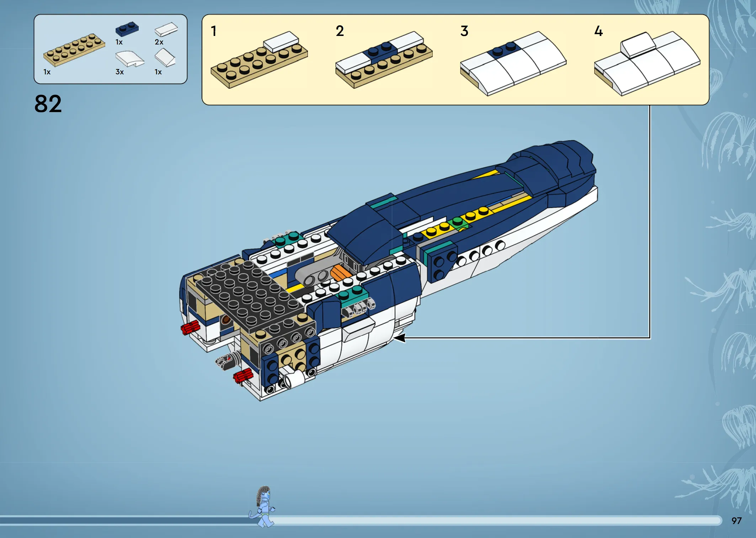Click the white curved slope part marked 3x
756x538 pixels.
[130, 59]
